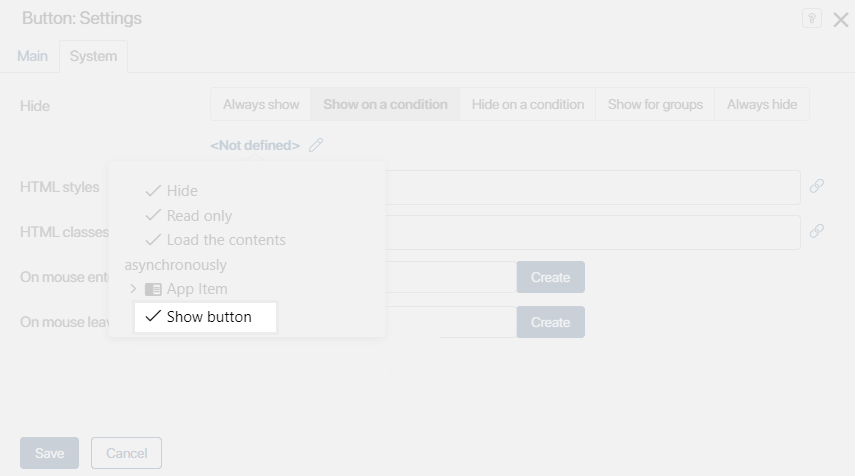Click the Cancel button
Screen dimensions: 855x476
click(126, 453)
